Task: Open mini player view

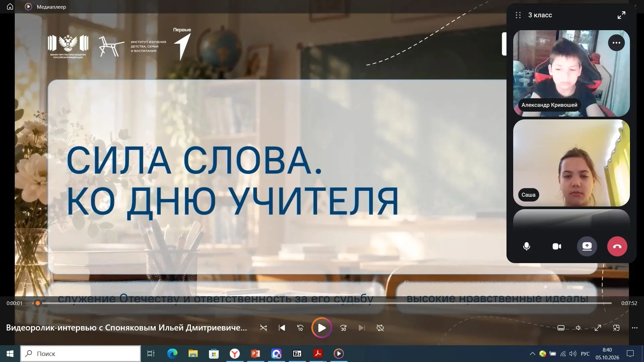Action: coord(616,328)
